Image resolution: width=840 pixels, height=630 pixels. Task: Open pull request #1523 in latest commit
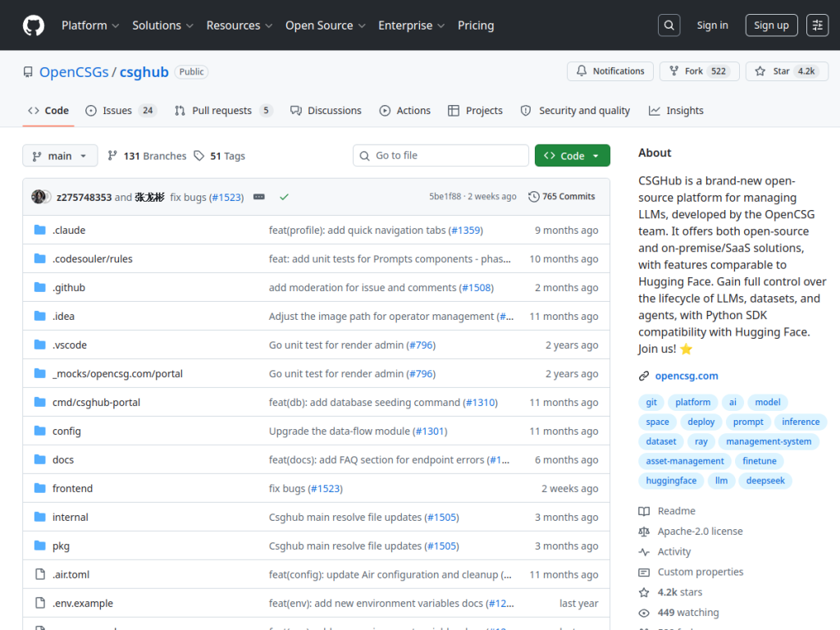pyautogui.click(x=226, y=197)
